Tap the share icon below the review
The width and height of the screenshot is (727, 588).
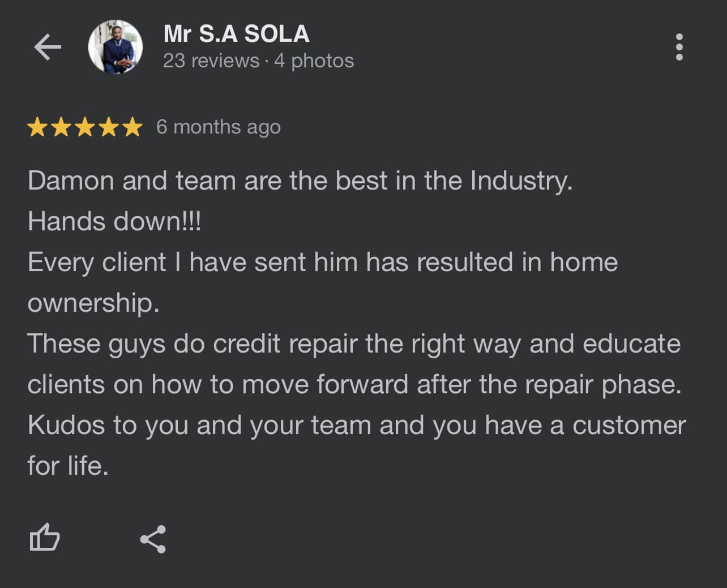[x=153, y=539]
